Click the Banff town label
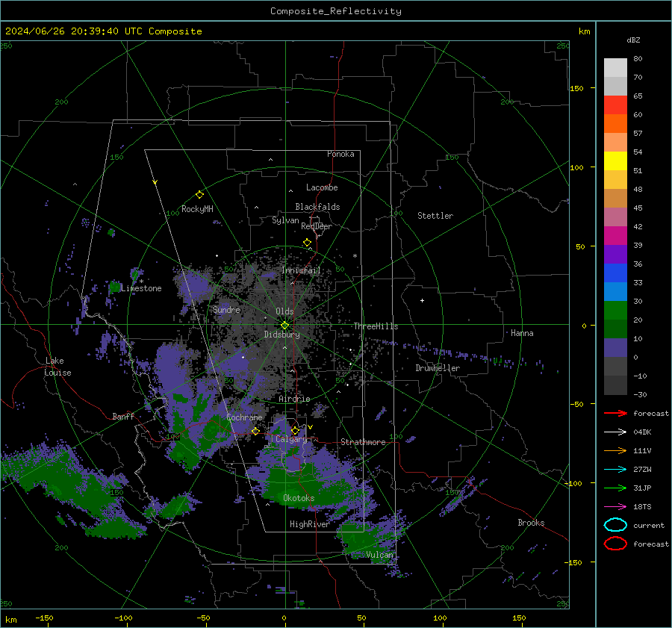Viewport: 672px width, 628px height. tap(123, 416)
